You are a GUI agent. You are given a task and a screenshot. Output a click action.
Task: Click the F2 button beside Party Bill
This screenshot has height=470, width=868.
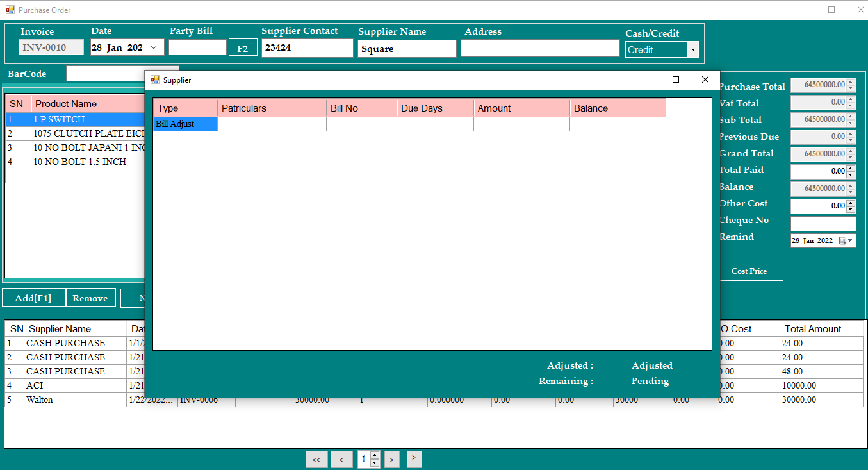[243, 48]
